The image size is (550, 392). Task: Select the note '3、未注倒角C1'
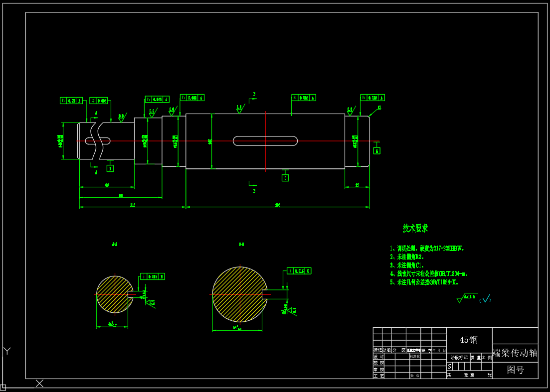tap(407, 265)
